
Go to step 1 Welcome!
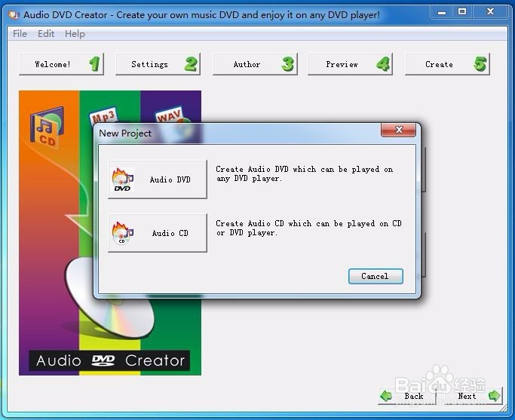[x=61, y=64]
